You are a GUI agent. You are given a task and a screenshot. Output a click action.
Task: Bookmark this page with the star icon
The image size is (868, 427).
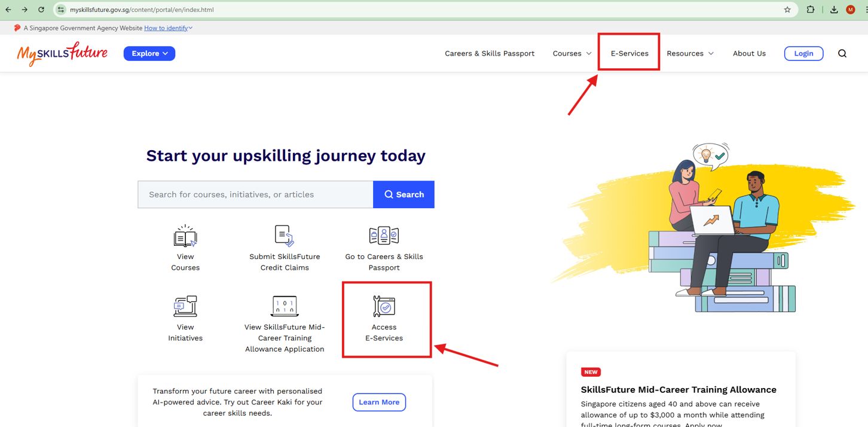[787, 10]
